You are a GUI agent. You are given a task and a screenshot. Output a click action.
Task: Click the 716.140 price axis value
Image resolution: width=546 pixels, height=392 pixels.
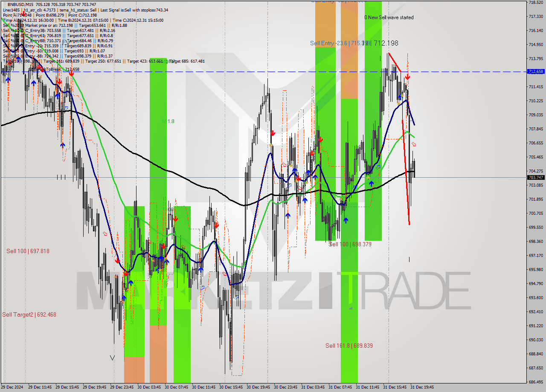[x=536, y=31]
